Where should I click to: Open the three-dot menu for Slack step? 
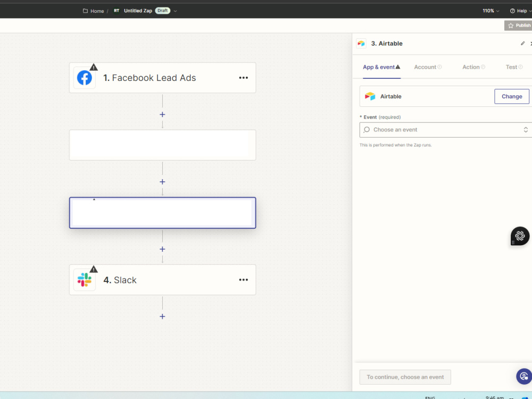click(243, 280)
